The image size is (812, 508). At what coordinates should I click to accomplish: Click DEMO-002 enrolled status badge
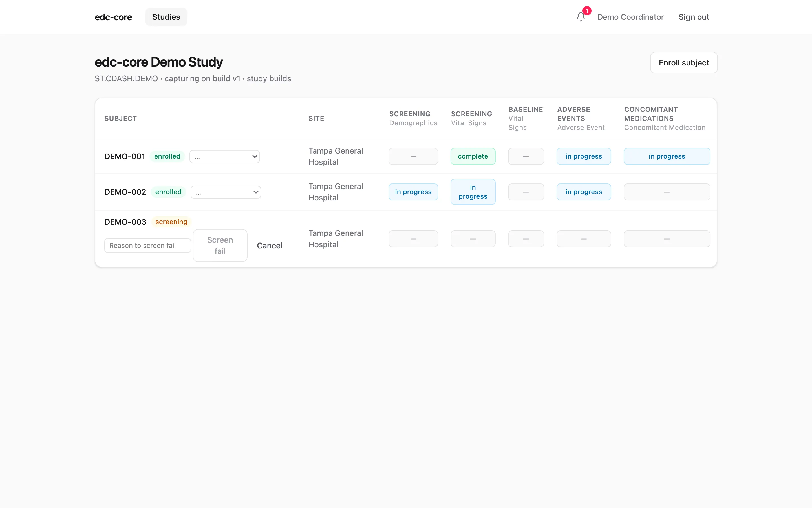(168, 192)
